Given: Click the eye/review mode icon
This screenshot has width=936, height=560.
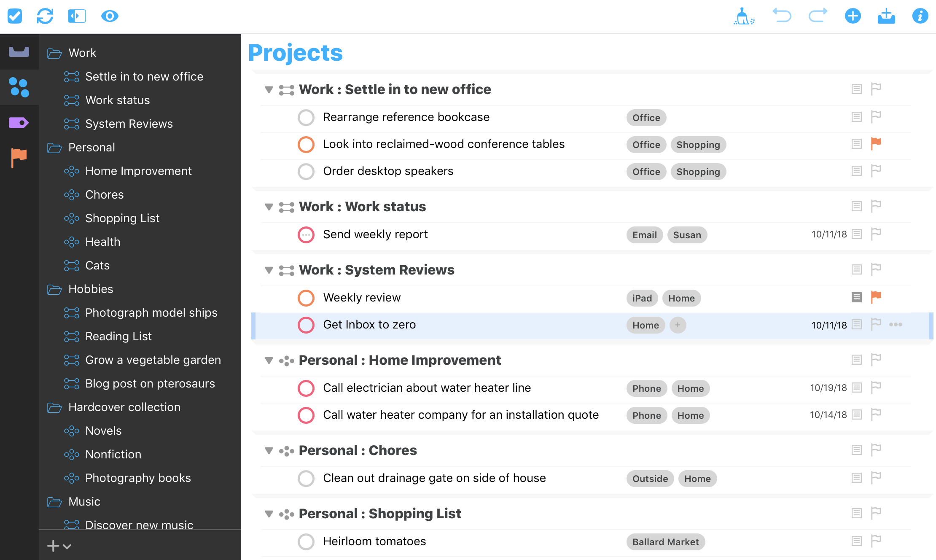Looking at the screenshot, I should pos(108,15).
